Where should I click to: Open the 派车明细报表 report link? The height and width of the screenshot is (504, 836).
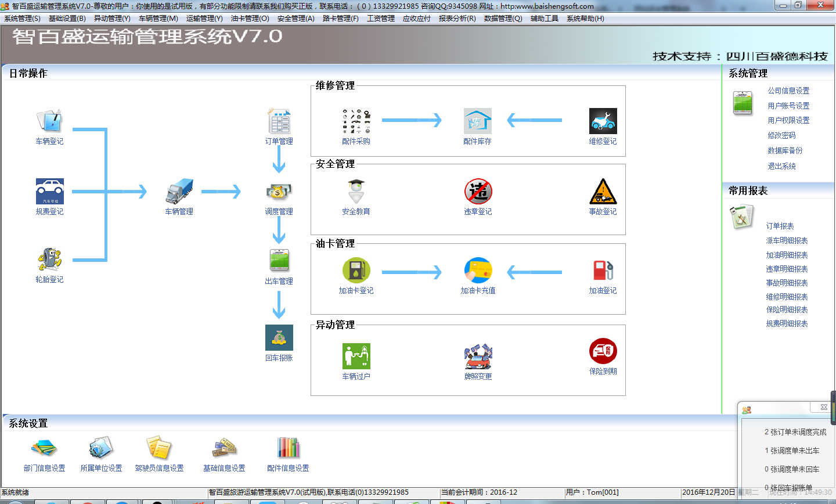[x=787, y=240]
